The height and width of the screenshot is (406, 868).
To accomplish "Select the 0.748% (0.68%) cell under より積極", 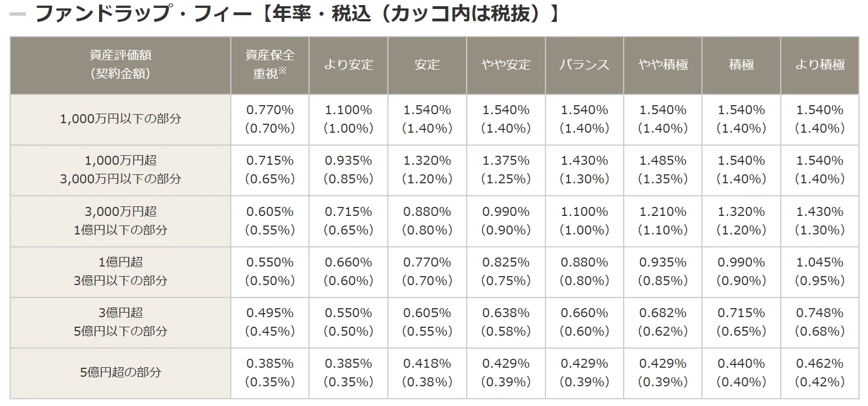I will tap(820, 322).
